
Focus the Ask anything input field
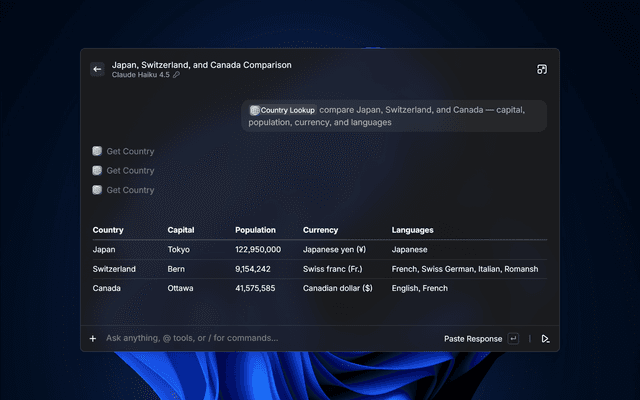(192, 338)
